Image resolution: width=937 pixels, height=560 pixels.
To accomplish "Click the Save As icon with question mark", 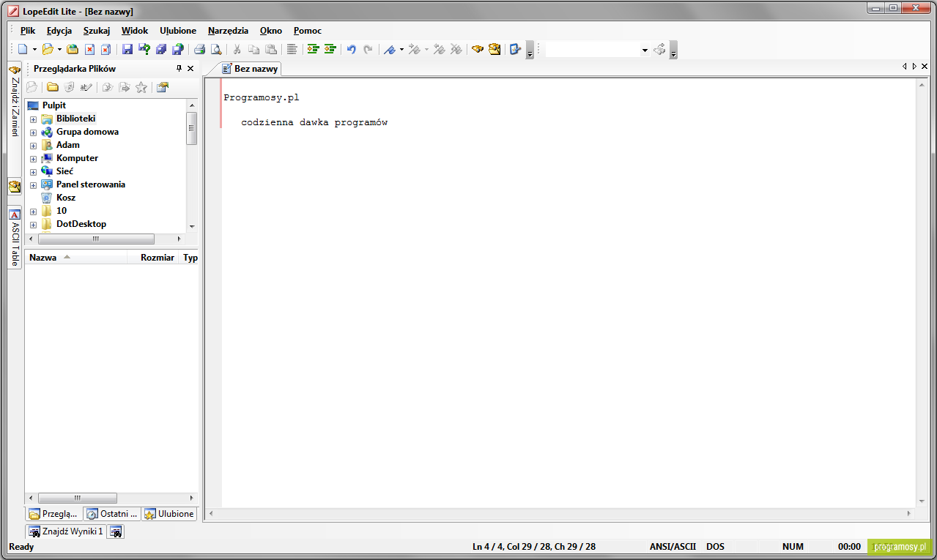I will click(144, 49).
